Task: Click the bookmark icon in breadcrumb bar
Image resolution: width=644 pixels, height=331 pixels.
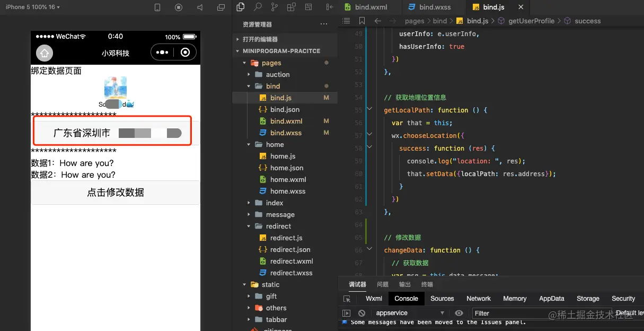Action: (x=362, y=21)
